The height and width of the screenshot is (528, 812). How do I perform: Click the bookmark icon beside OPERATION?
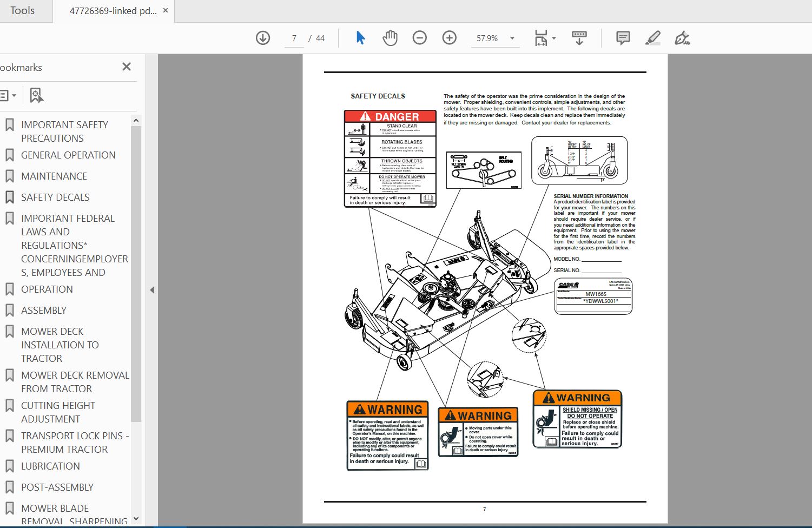pos(9,289)
